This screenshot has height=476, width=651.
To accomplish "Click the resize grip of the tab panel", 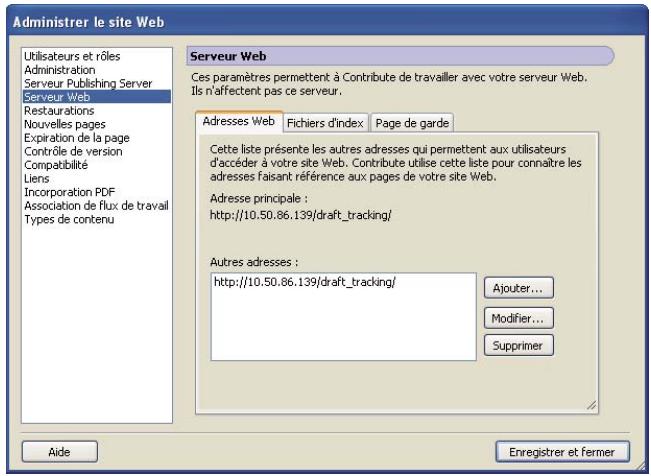I will (592, 405).
